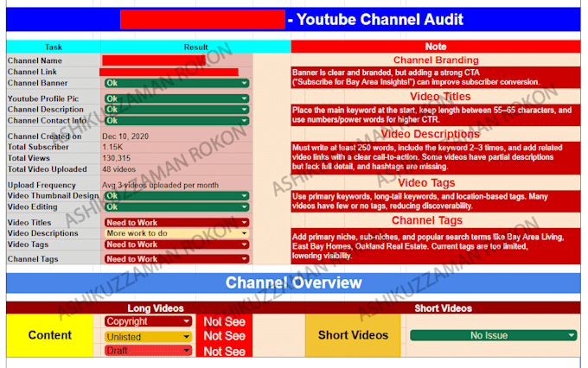Open Video Descriptions More work to do dropdown
Viewport: 588px width, 368px height.
pyautogui.click(x=176, y=233)
